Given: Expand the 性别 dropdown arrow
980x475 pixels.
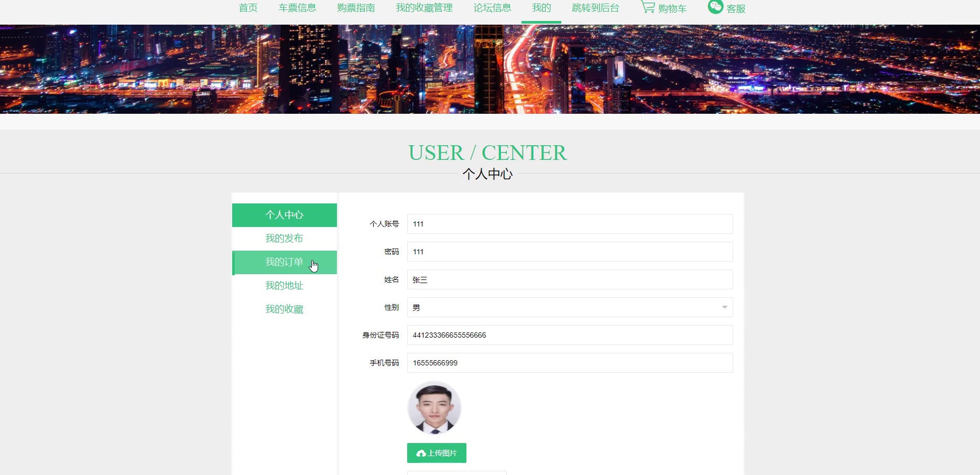Looking at the screenshot, I should [x=724, y=307].
